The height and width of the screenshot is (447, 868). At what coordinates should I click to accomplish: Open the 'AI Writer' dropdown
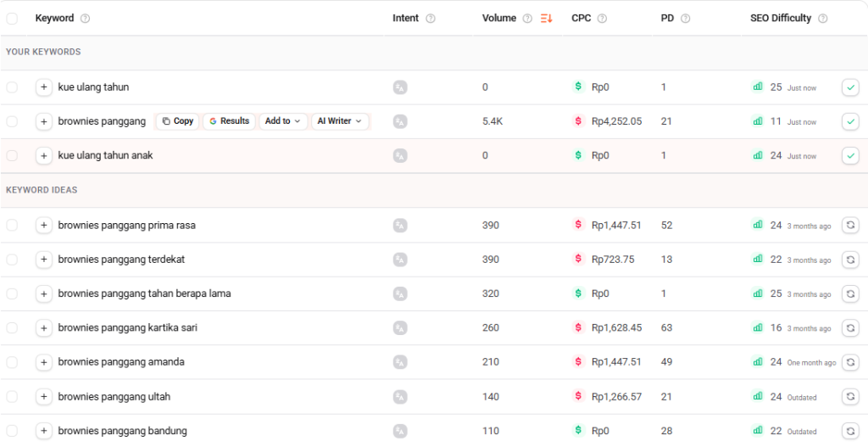pos(339,121)
